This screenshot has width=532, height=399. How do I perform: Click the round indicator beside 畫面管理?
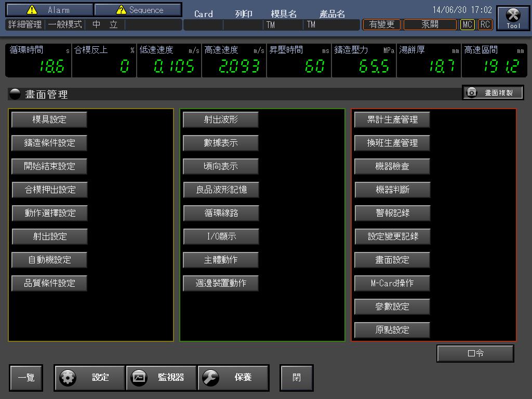(16, 94)
